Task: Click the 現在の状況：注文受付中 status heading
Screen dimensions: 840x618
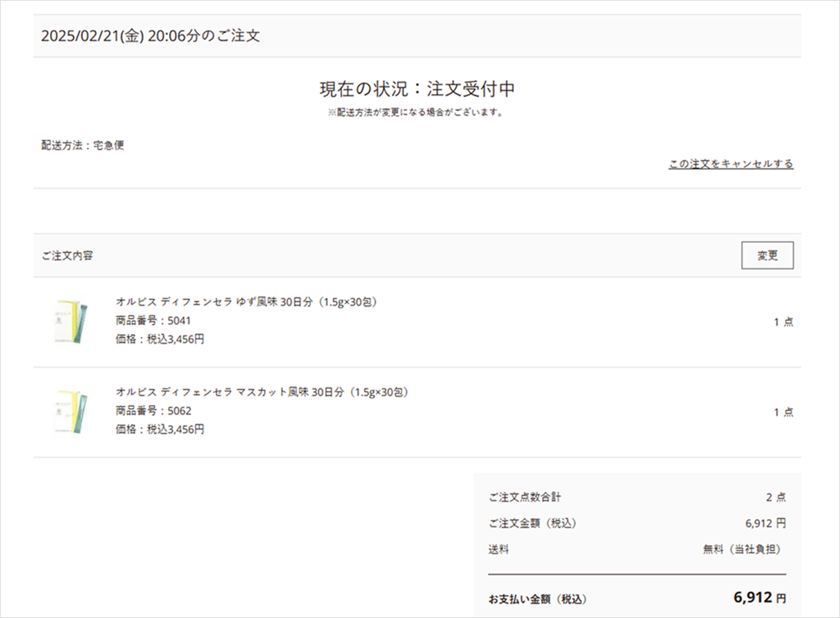Action: [x=417, y=89]
